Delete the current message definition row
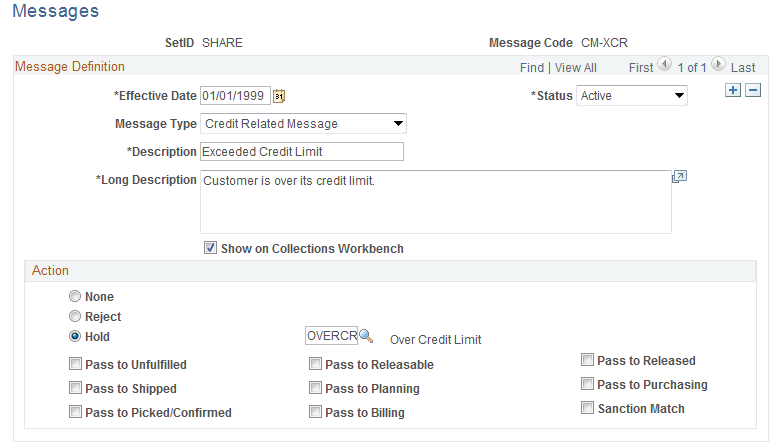The width and height of the screenshot is (776, 448). click(753, 90)
